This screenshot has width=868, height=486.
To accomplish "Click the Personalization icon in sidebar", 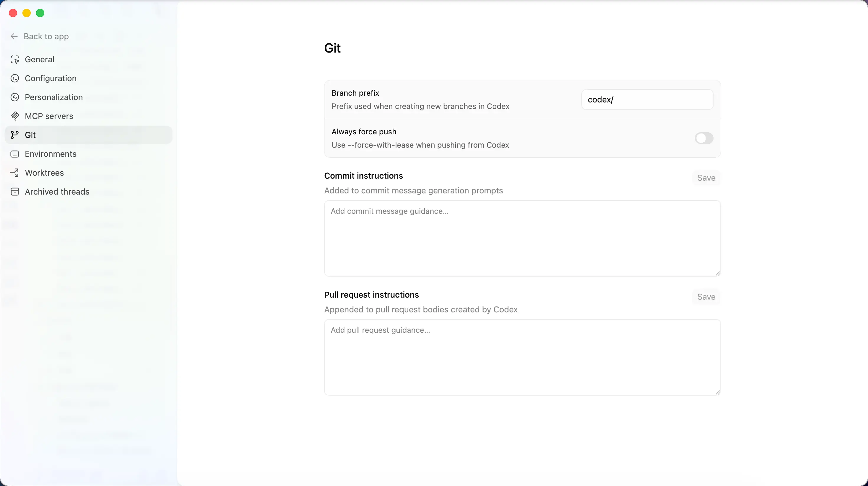I will click(x=14, y=97).
